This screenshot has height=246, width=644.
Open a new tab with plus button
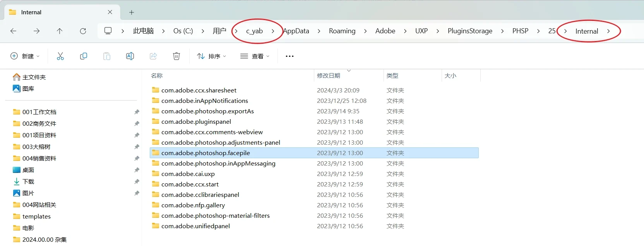pyautogui.click(x=132, y=12)
